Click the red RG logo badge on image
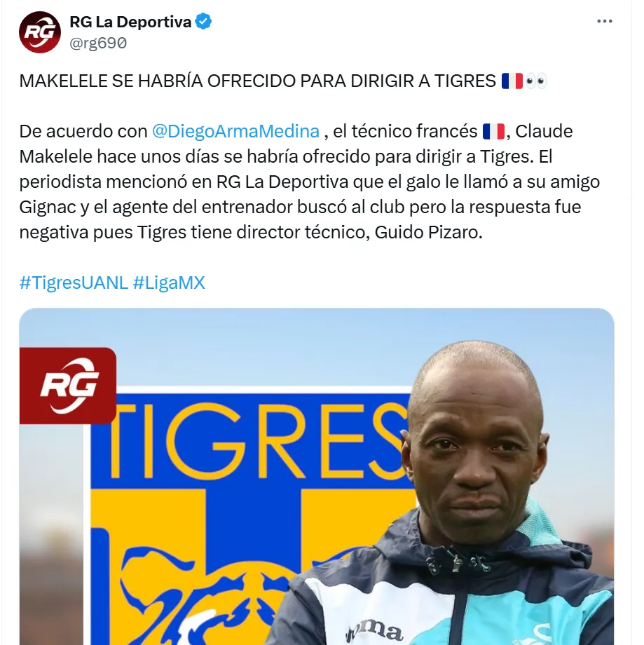The width and height of the screenshot is (644, 645). click(x=68, y=386)
